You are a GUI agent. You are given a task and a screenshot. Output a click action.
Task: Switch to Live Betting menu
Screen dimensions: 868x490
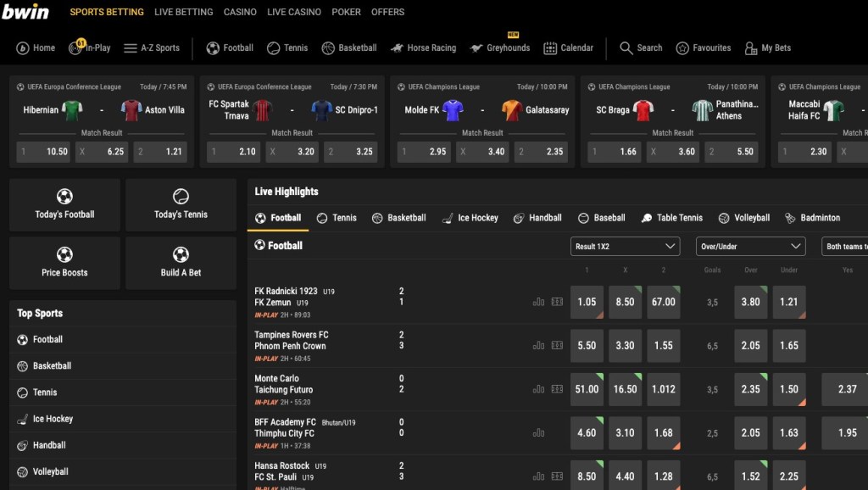click(183, 12)
